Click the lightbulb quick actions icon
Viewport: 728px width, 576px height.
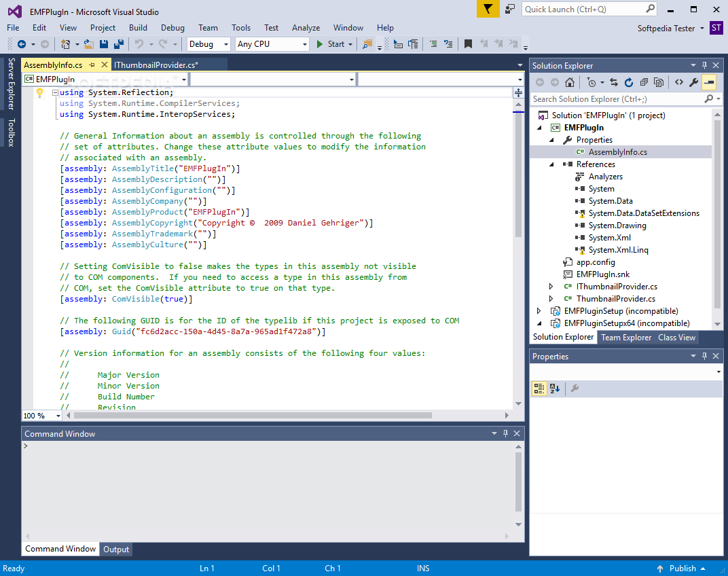pos(40,92)
